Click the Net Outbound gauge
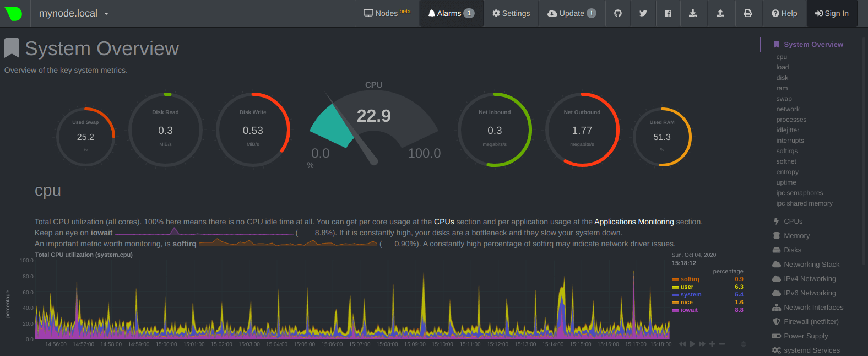Screen dimensions: 868x356 [582, 130]
